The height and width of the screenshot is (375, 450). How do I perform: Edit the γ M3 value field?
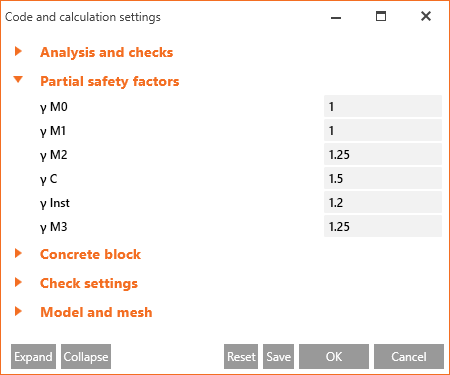click(383, 226)
